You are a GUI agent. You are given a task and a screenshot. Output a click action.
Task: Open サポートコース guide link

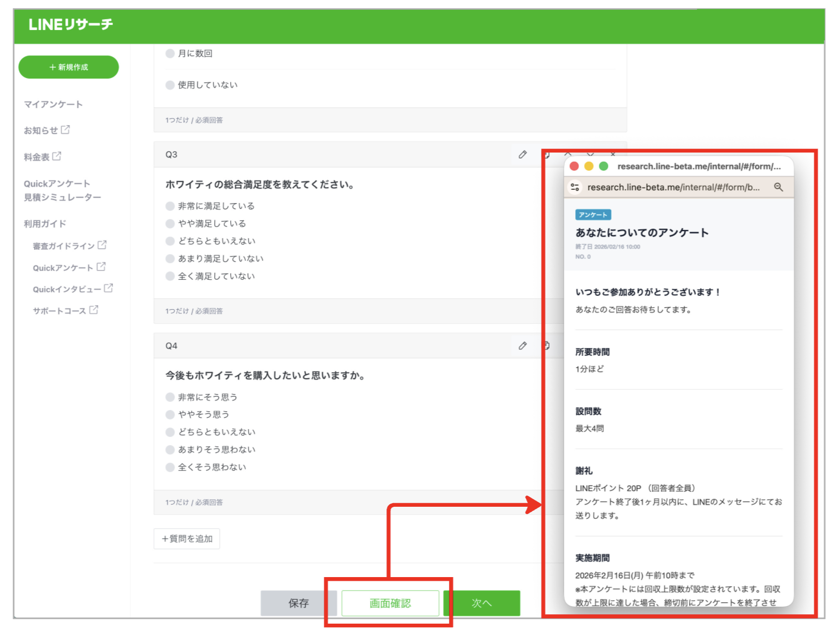[59, 311]
